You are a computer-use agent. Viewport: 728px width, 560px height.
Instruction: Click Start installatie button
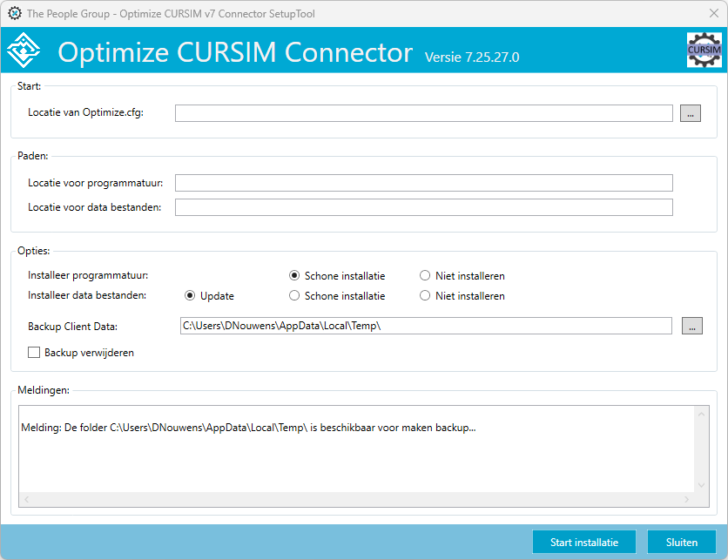[584, 543]
